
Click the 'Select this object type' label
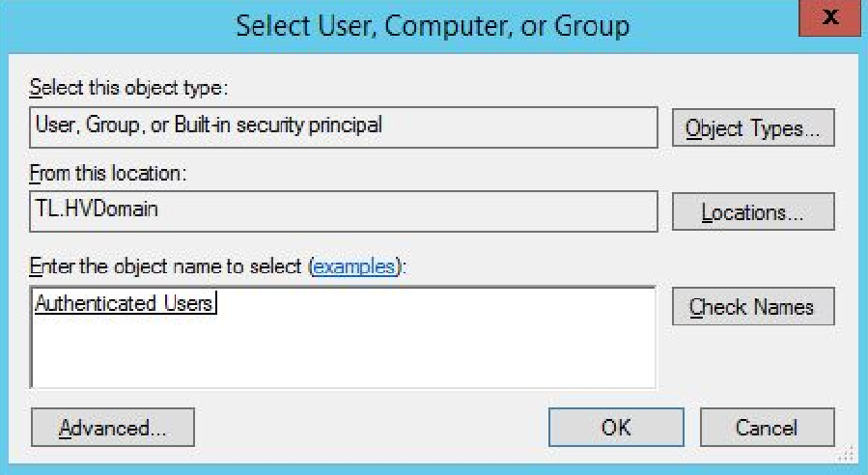pyautogui.click(x=126, y=89)
